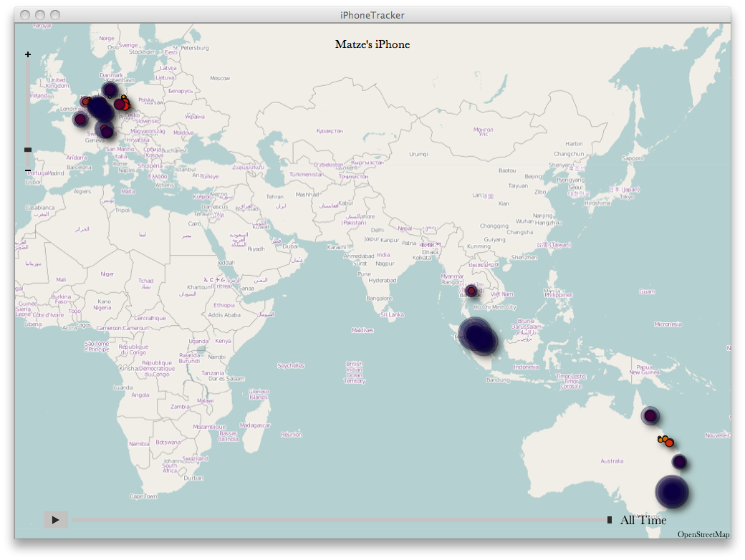The image size is (745, 560).
Task: Close the iPhoneTracker window
Action: tap(25, 15)
